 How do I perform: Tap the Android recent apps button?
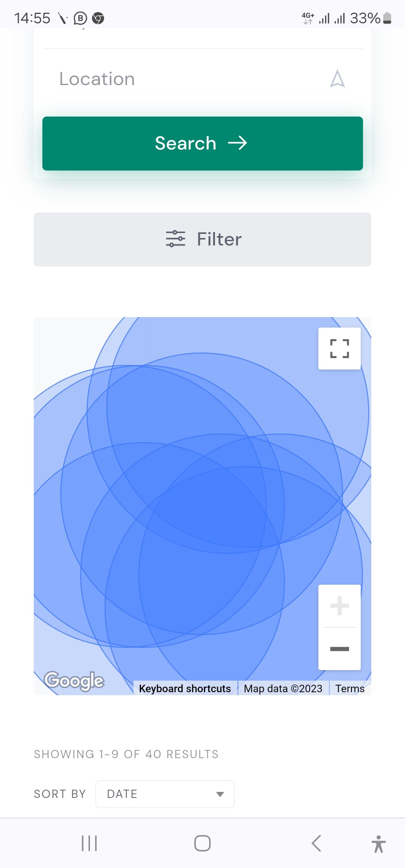click(x=89, y=843)
